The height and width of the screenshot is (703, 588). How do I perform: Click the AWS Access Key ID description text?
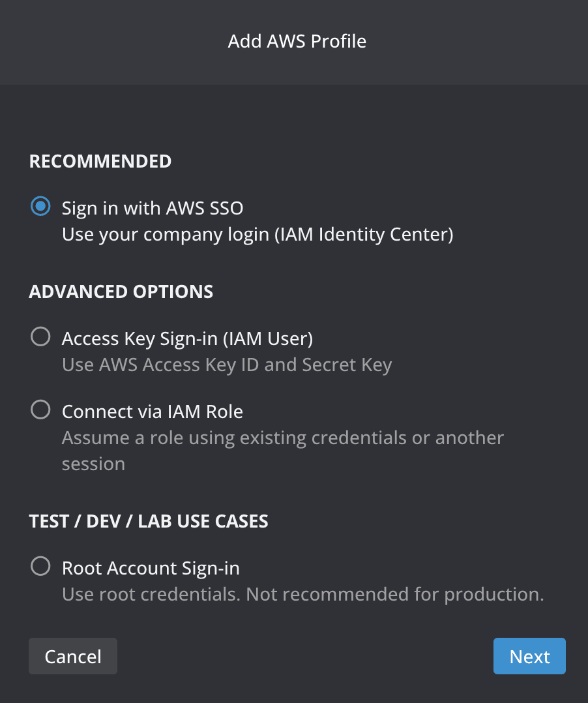pos(226,364)
